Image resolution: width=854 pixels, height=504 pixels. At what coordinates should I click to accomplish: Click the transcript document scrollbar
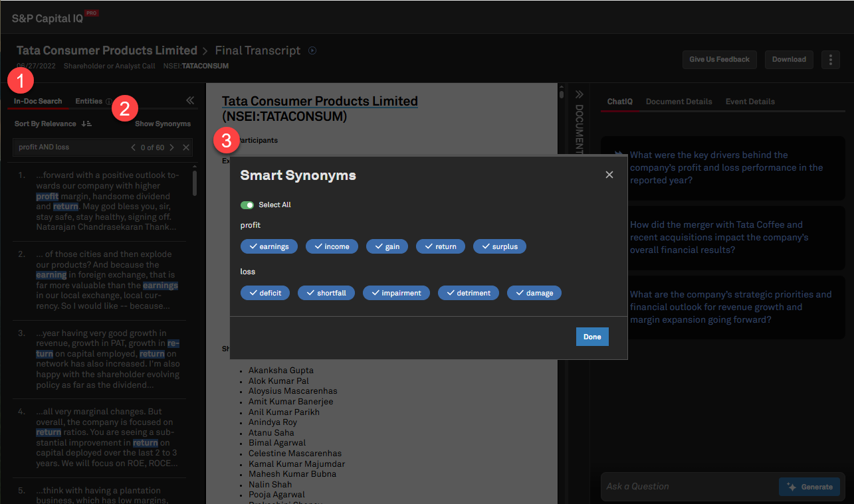point(562,94)
